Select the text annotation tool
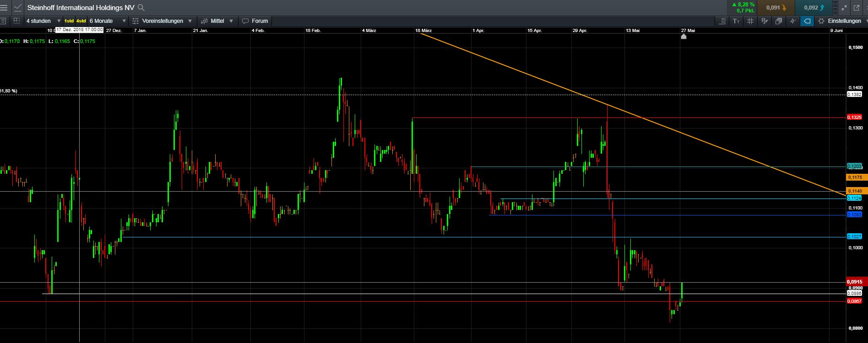This screenshot has width=868, height=343. click(736, 21)
